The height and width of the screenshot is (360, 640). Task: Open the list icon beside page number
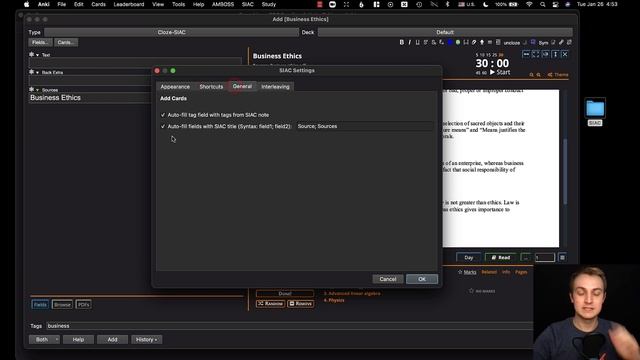click(x=562, y=258)
